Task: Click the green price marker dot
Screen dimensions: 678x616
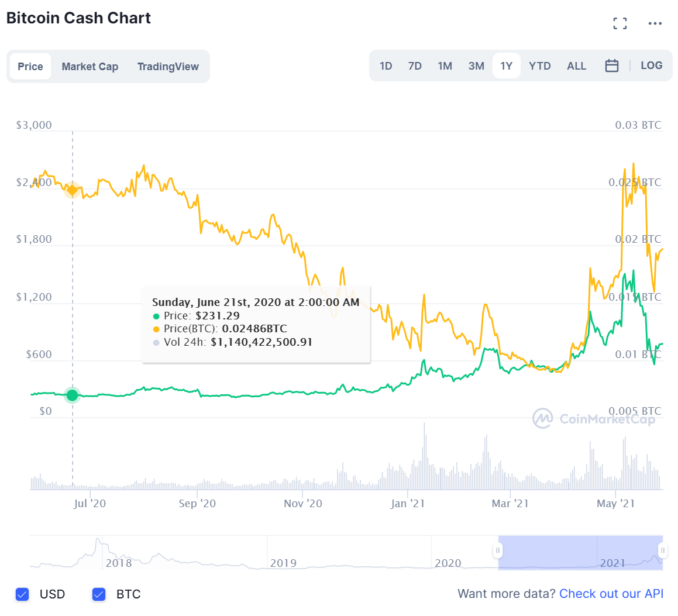Action: click(72, 395)
